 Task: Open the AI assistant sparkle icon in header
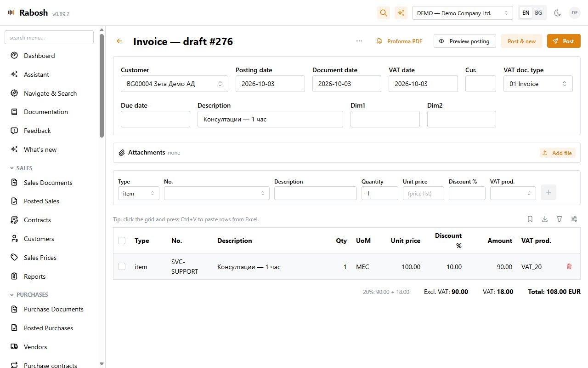[401, 13]
